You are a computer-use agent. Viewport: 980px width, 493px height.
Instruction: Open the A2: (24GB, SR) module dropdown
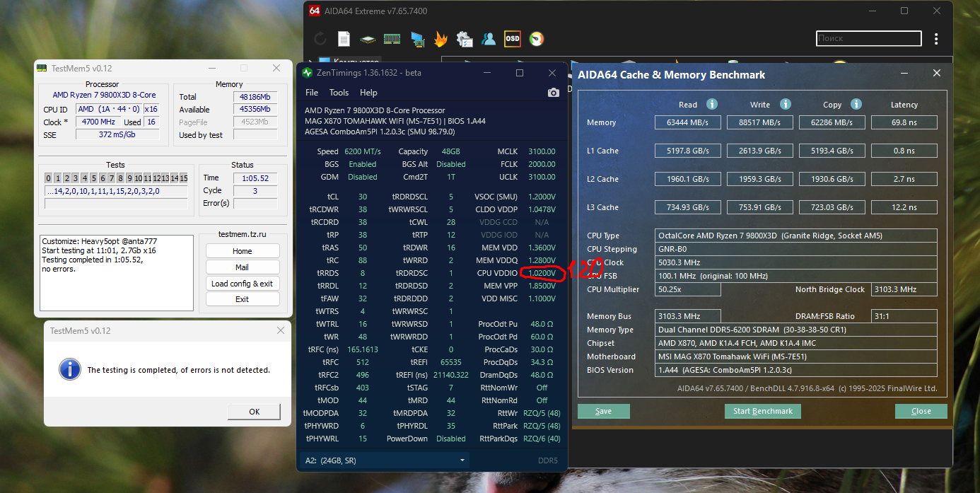tap(386, 460)
